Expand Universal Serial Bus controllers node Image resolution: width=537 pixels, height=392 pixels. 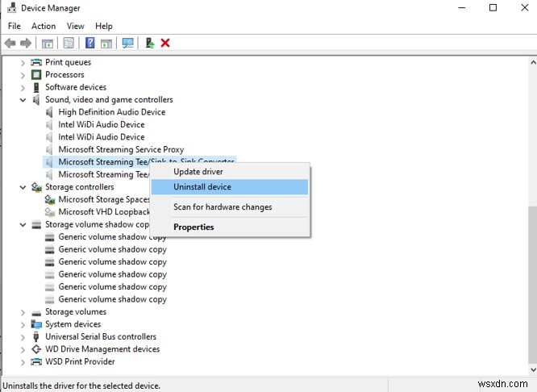(x=23, y=337)
